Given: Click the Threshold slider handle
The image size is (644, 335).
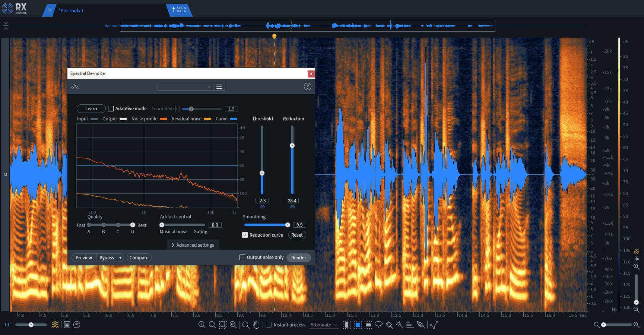Looking at the screenshot, I should 262,173.
